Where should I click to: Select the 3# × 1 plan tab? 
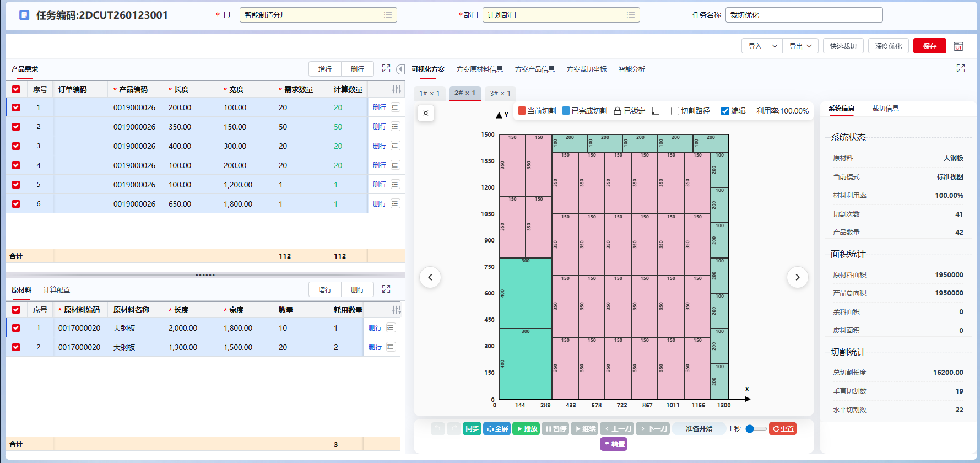click(x=500, y=93)
